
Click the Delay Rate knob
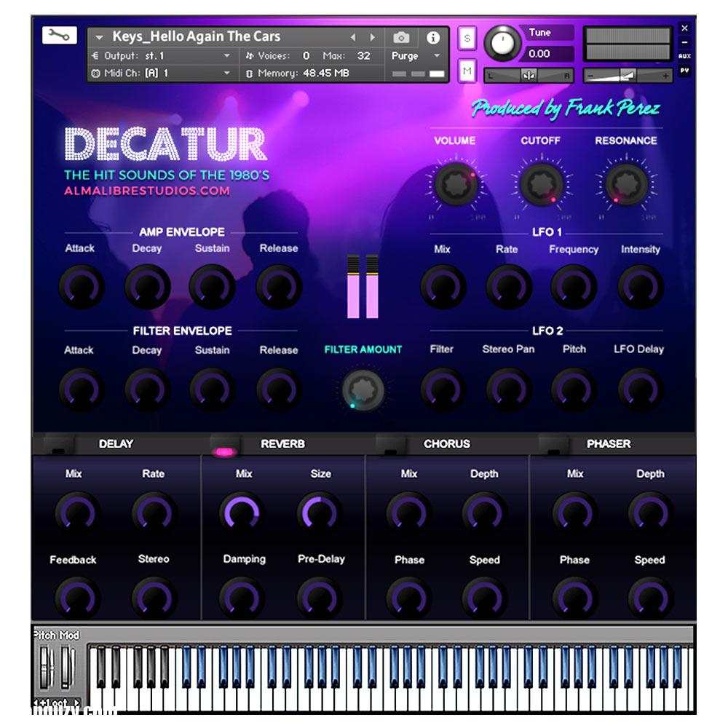(154, 513)
